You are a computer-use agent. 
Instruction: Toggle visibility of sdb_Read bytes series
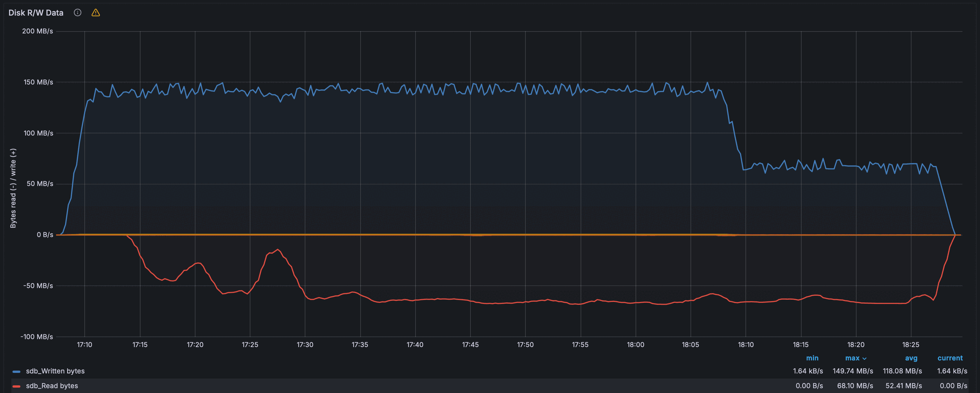click(52, 386)
